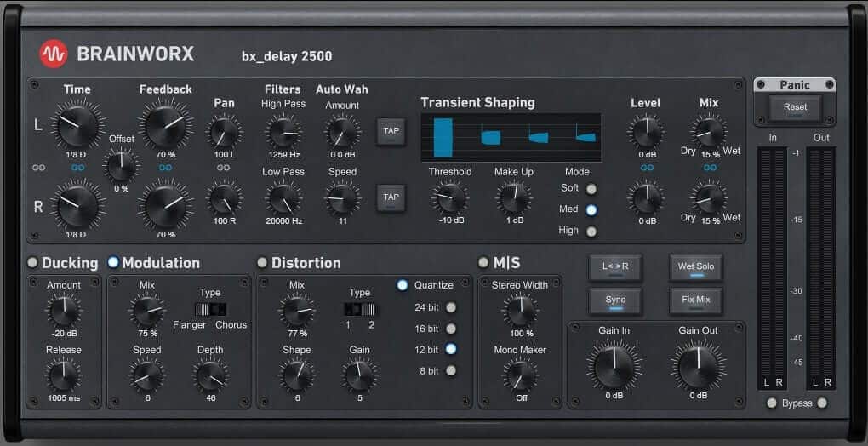Click the lower TAP tempo button
868x446 pixels.
click(x=391, y=197)
